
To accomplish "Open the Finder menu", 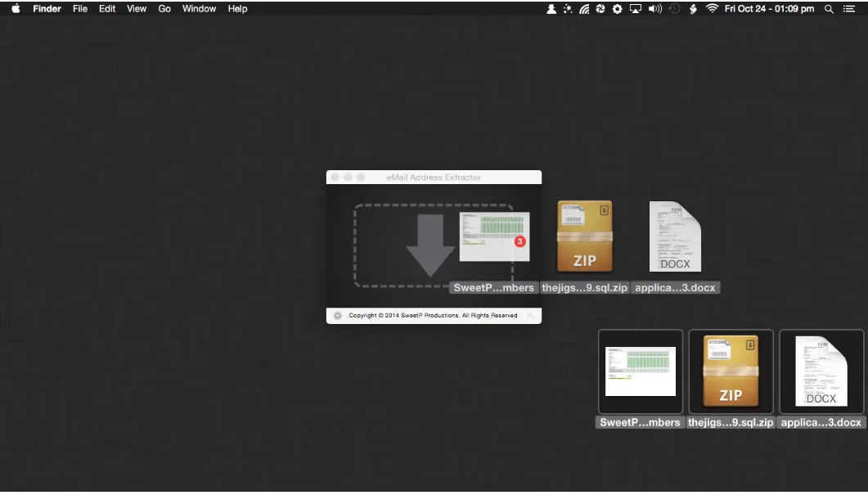I will pos(47,9).
